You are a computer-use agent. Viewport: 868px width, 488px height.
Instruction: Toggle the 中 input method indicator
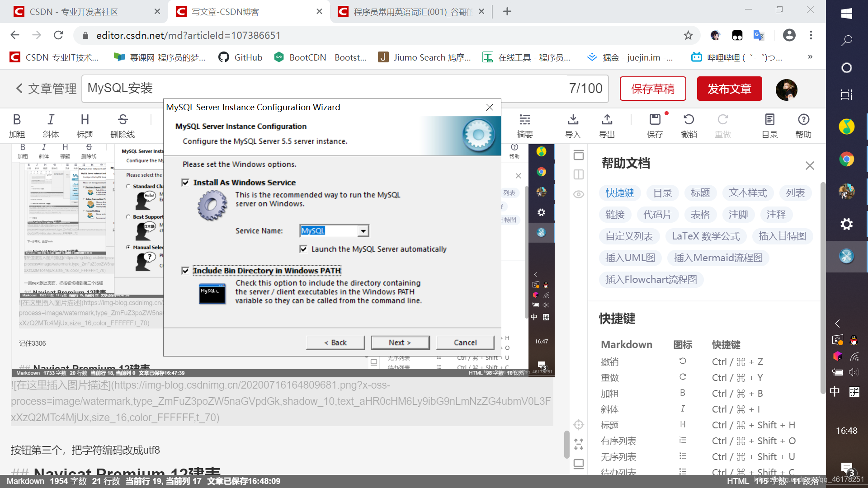(x=835, y=391)
